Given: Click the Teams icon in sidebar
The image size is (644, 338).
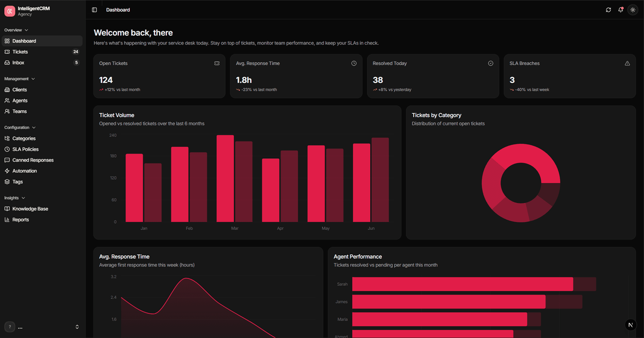Looking at the screenshot, I should 7,111.
